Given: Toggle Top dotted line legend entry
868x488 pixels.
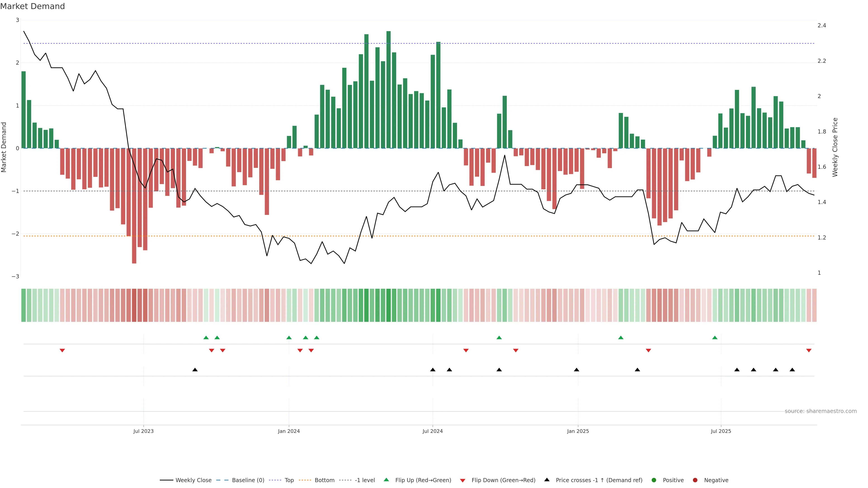Looking at the screenshot, I should point(289,480).
